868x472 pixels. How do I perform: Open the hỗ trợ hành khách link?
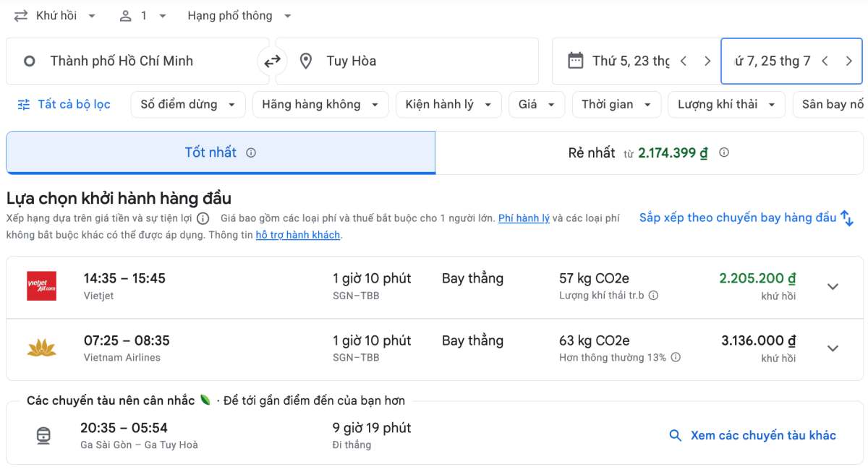point(297,235)
